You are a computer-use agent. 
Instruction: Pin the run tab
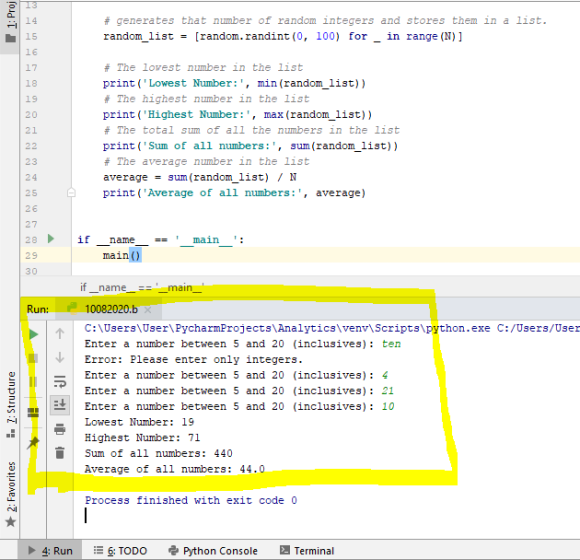coord(33,442)
